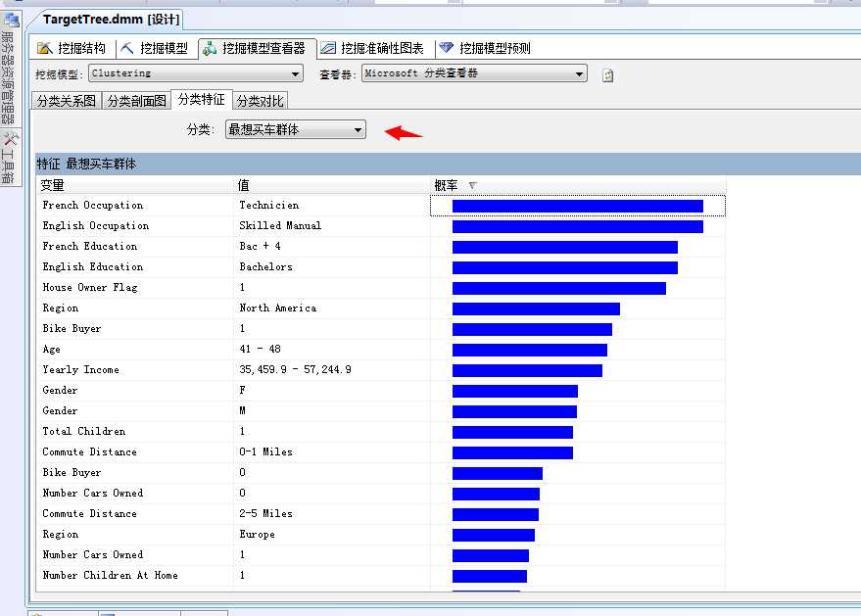The image size is (861, 616).
Task: Select the French Education row
Action: pos(381,247)
